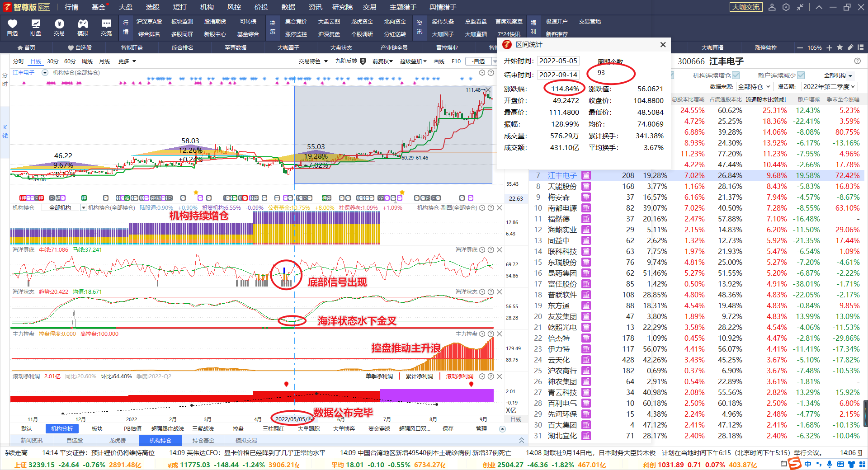
Task: Click the zoom out minus icon next to 105%
Action: pos(800,47)
